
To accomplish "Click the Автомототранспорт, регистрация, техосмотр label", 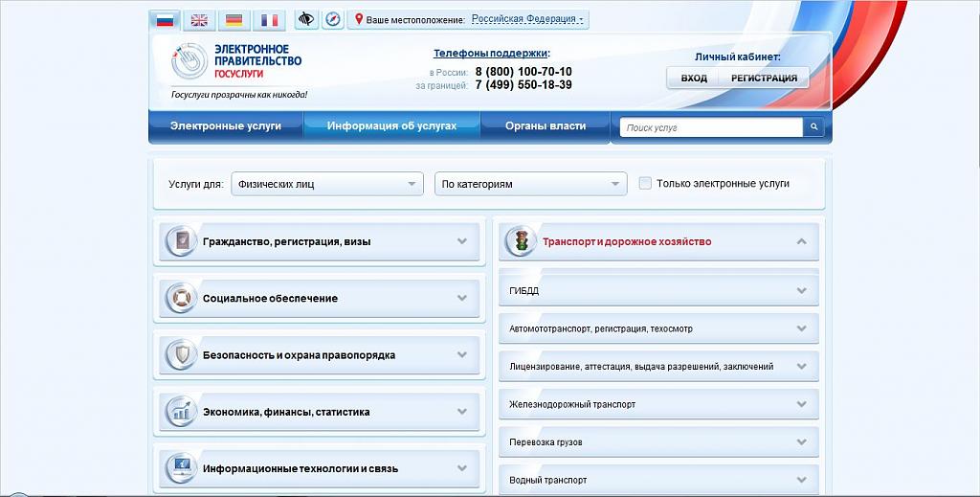I will pyautogui.click(x=601, y=328).
